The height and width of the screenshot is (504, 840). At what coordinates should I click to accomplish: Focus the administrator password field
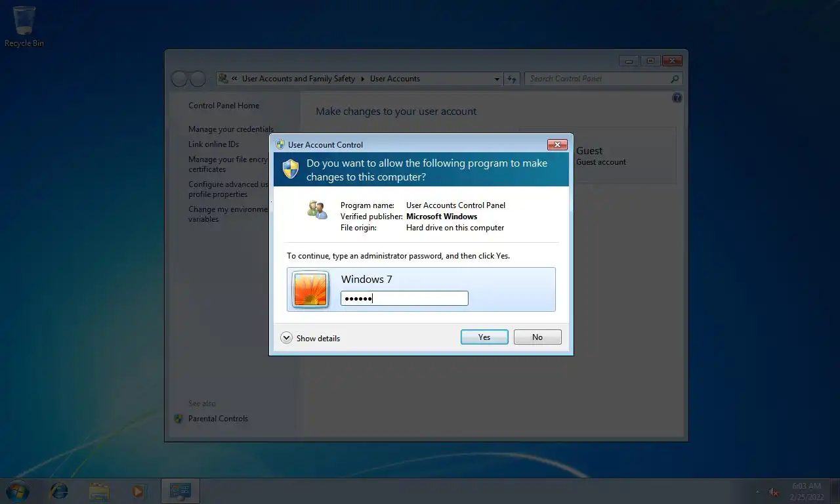[404, 299]
